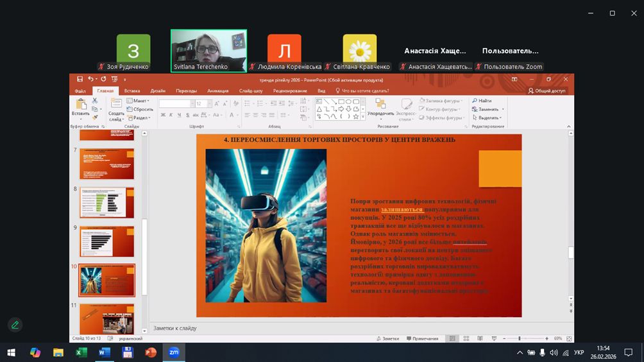Viewport: 644px width, 362px height.
Task: Click the Paste (Вставить) clipboard icon
Action: coord(81,105)
